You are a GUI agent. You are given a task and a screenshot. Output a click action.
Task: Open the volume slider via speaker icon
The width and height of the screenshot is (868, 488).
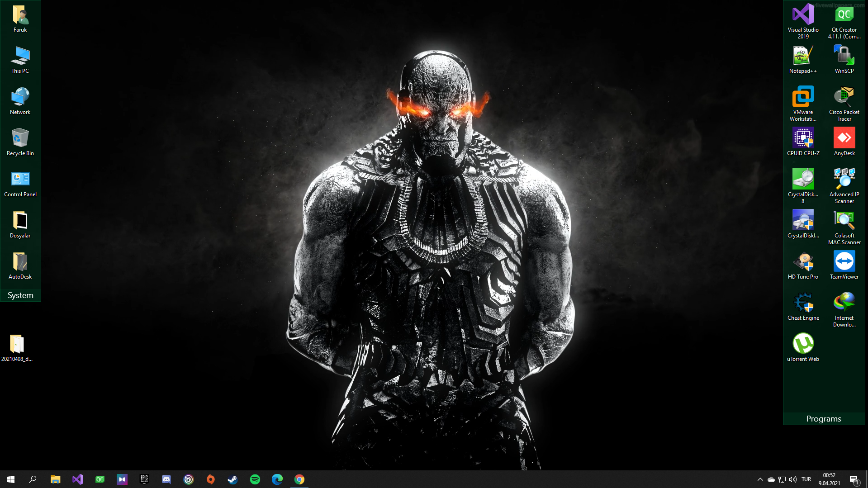pyautogui.click(x=793, y=479)
